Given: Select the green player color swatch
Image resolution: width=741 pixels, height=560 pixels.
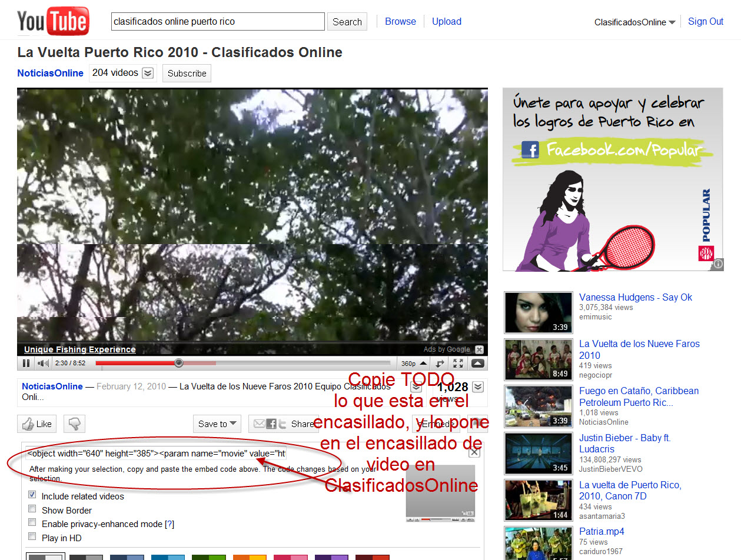Looking at the screenshot, I should (208, 556).
